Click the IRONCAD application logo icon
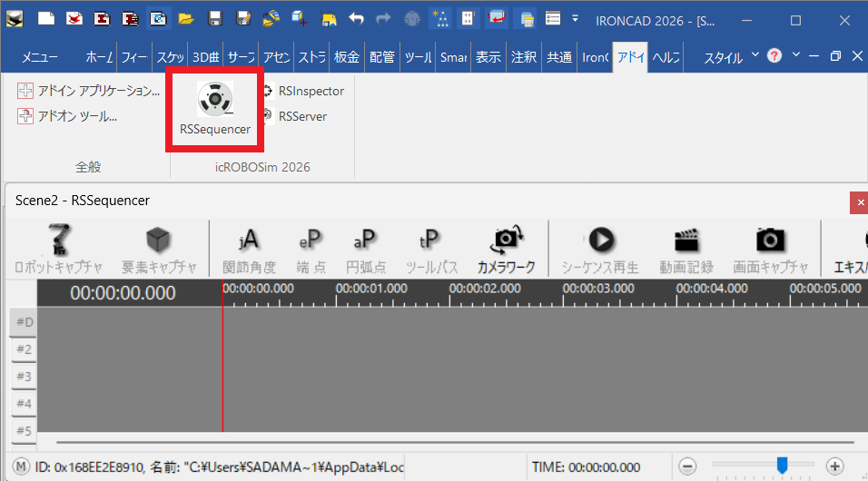Viewport: 868px width, 481px height. point(15,19)
